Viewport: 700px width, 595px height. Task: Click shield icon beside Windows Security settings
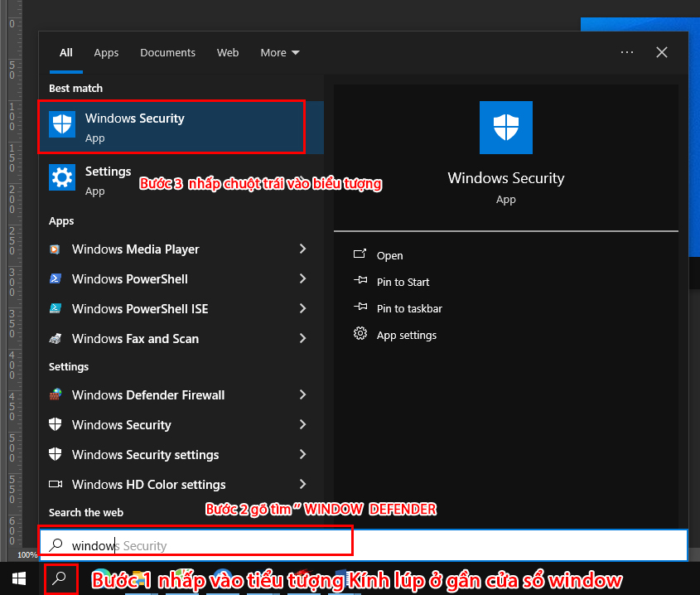point(55,454)
